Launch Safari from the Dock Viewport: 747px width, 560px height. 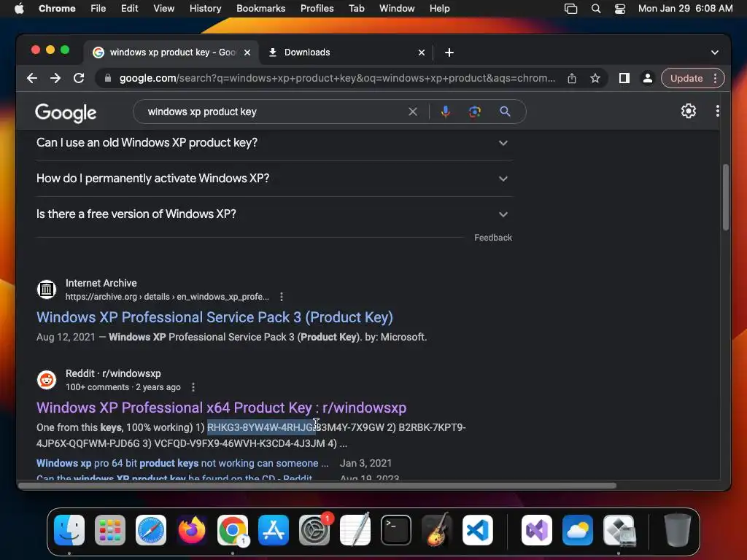tap(151, 530)
